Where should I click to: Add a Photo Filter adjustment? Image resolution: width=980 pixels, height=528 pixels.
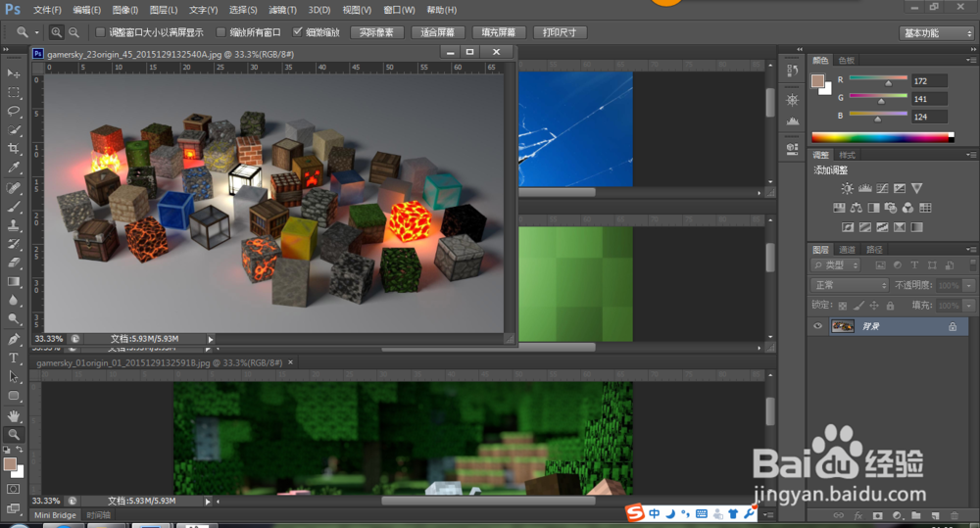coord(891,208)
